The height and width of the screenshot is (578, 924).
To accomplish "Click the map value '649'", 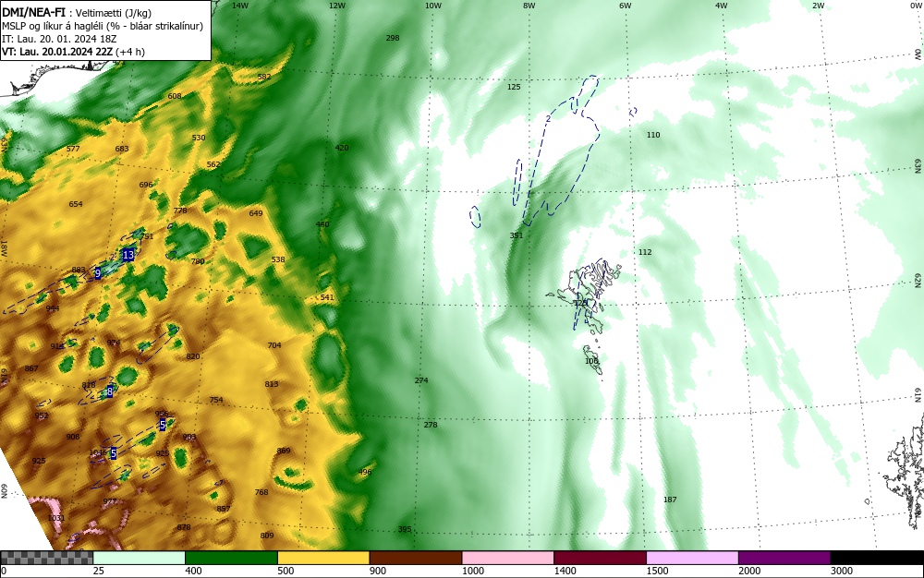I will (x=256, y=213).
